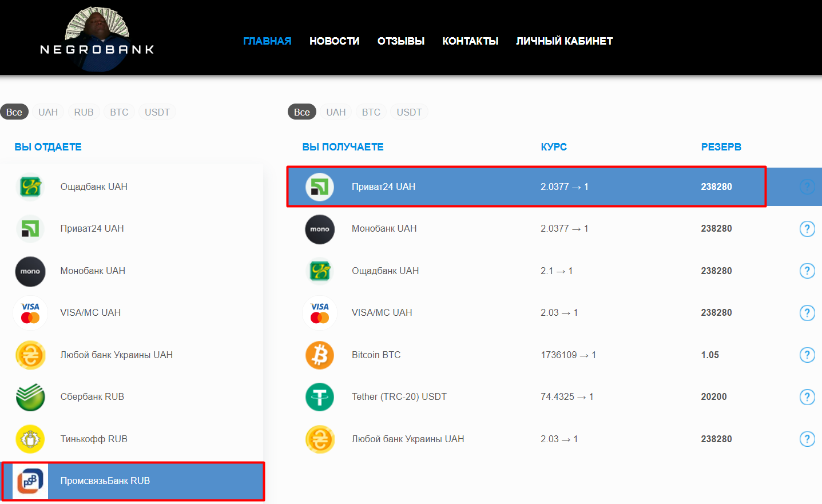Screen dimensions: 822x504
Task: Select VISA/MC UAH in the receive list
Action: pyautogui.click(x=554, y=313)
